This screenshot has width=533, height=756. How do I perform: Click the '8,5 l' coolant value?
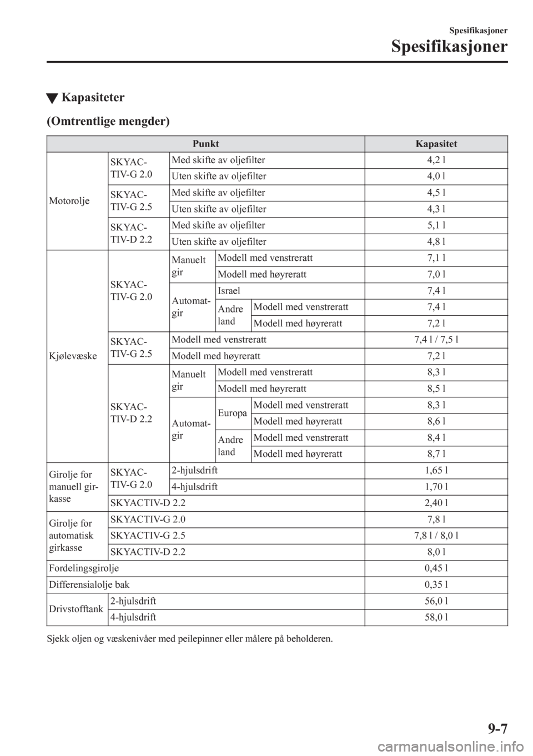tap(436, 389)
